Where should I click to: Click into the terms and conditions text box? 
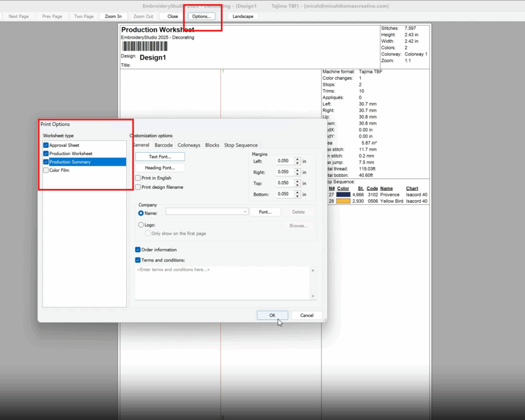pos(223,283)
